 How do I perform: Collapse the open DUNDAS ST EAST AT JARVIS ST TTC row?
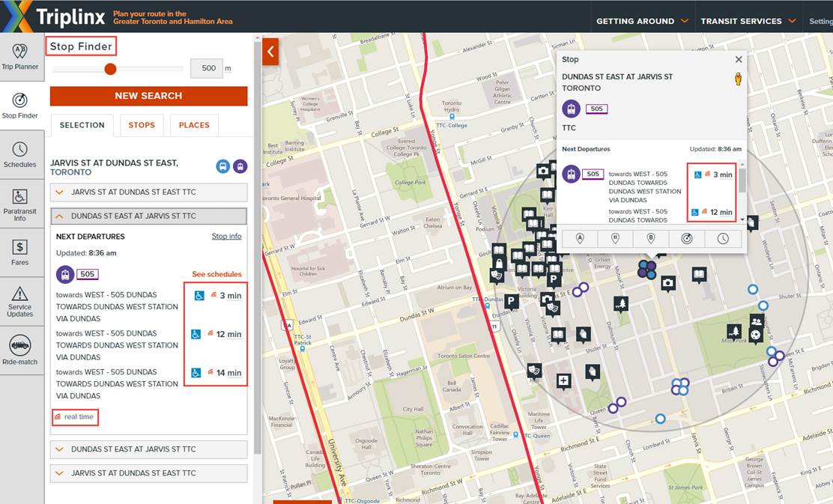(x=149, y=216)
